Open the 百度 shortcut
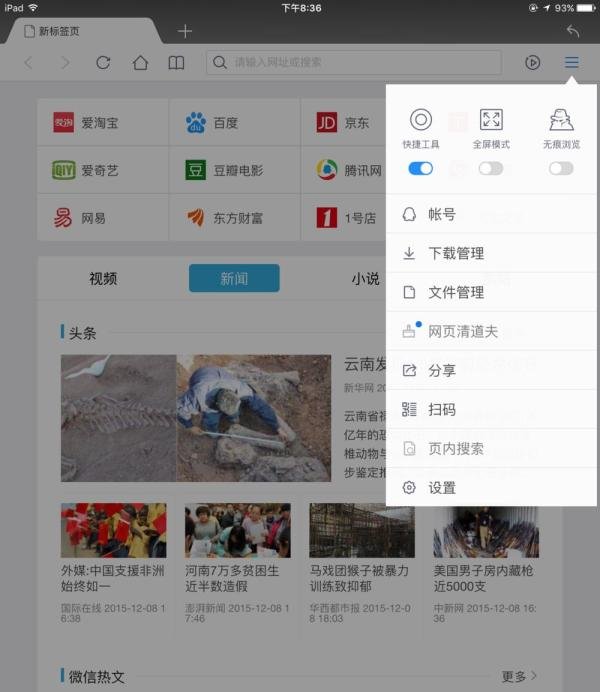Viewport: 600px width, 692px height. click(x=235, y=122)
